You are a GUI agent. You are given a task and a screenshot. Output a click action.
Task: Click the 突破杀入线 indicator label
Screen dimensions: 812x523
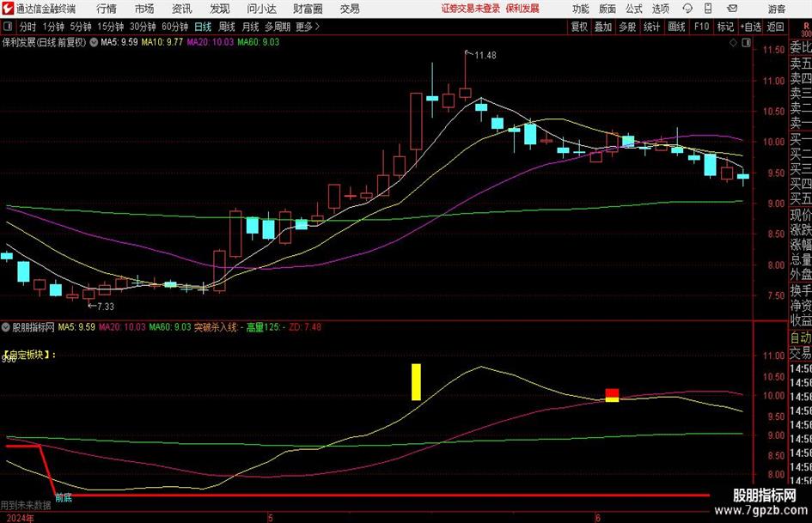pyautogui.click(x=216, y=327)
